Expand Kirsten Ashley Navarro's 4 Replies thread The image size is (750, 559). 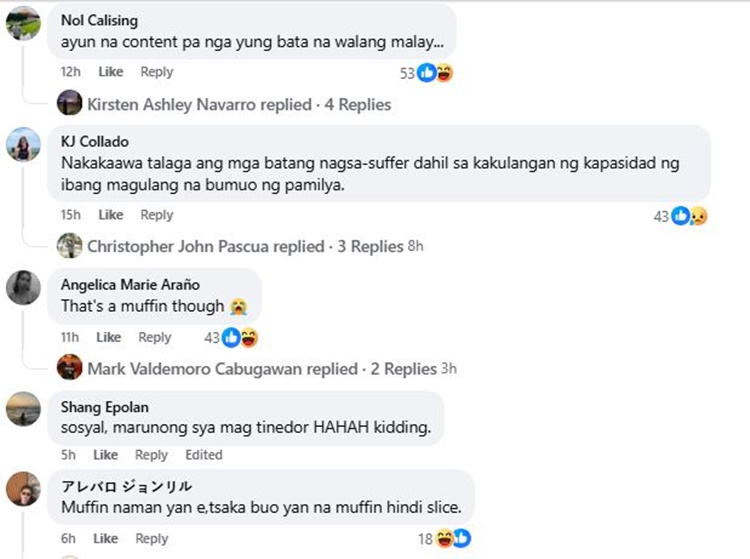239,104
